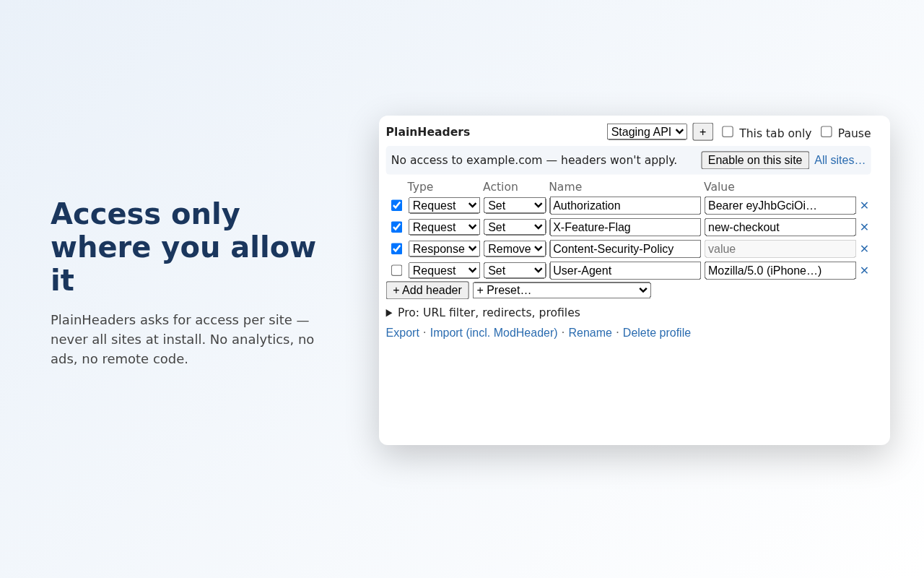
Task: Delete the X-Feature-Flag header row
Action: pos(864,227)
